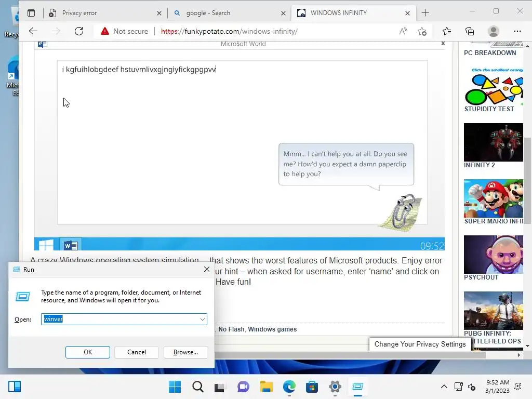Image resolution: width=532 pixels, height=399 pixels.
Task: Open the browser profile avatar
Action: click(494, 31)
